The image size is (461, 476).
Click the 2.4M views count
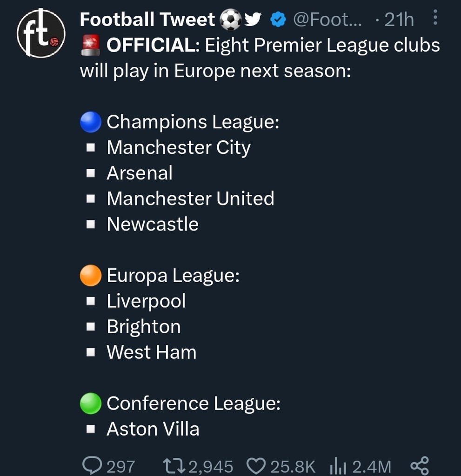(x=371, y=466)
